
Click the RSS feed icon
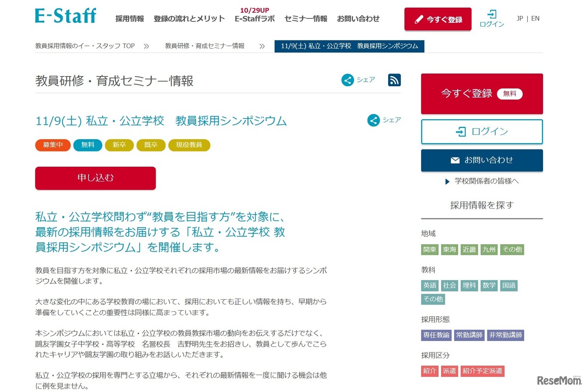click(394, 80)
